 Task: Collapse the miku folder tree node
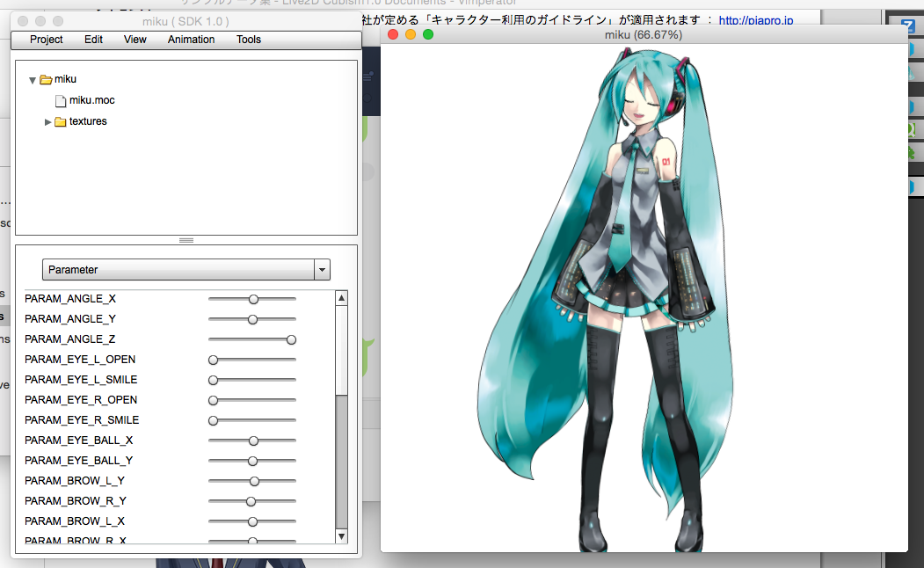[x=33, y=79]
